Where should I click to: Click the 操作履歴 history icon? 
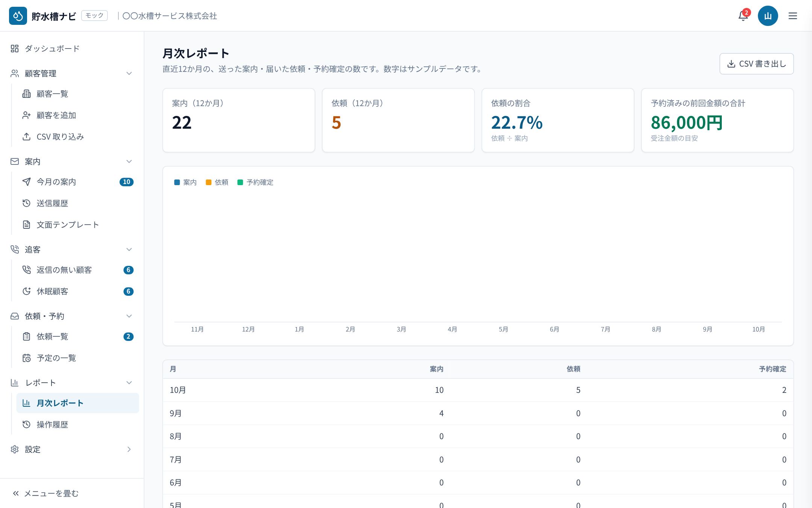(x=26, y=424)
